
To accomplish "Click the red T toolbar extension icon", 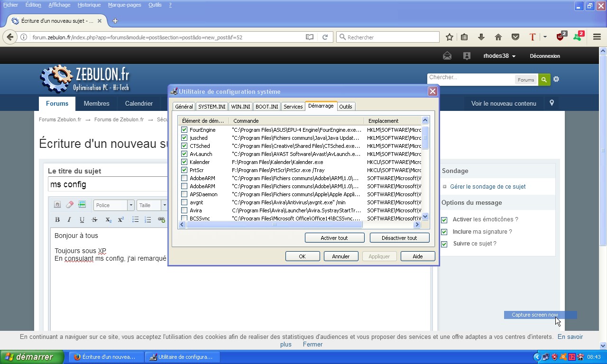I will [532, 37].
